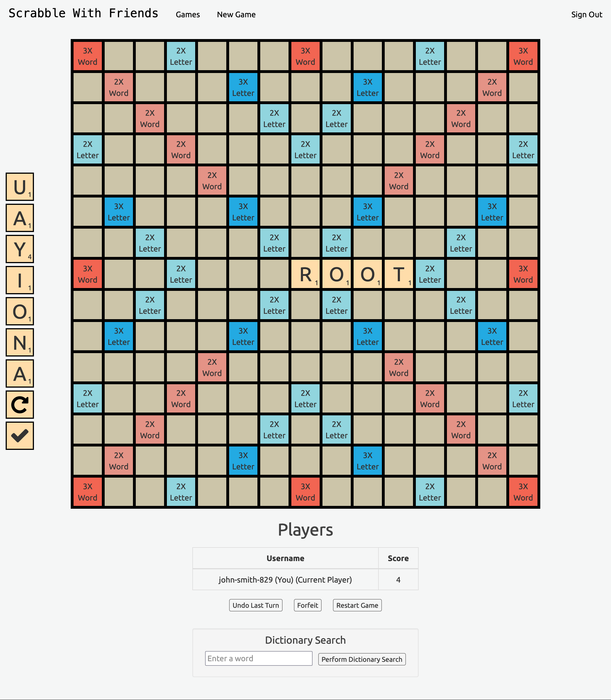611x700 pixels.
Task: Click the Restart Game button
Action: (357, 605)
